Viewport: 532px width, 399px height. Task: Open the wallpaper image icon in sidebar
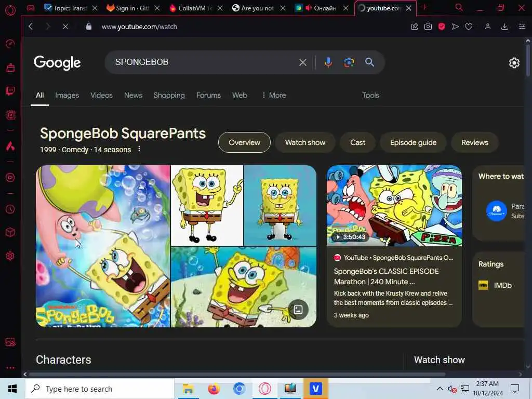[10, 342]
